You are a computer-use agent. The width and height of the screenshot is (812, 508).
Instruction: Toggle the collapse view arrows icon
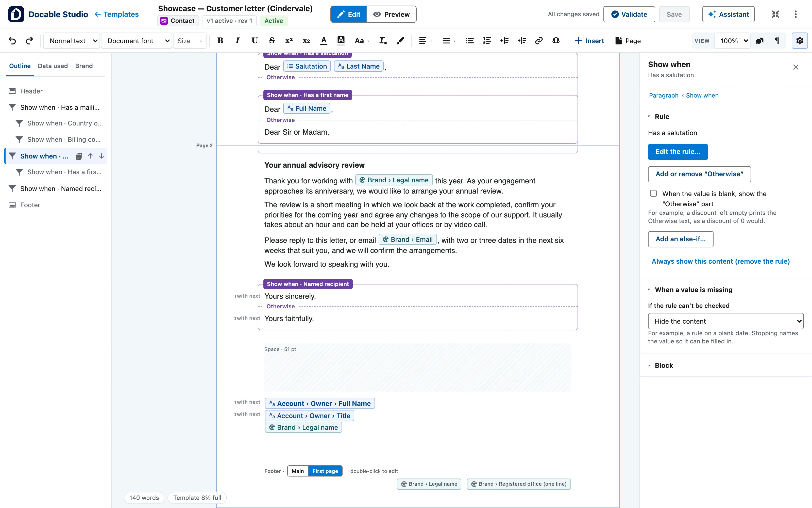pos(775,14)
